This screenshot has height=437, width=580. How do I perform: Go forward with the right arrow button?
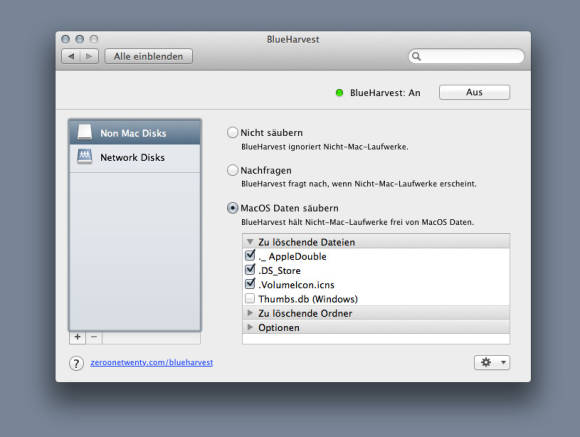(x=89, y=56)
